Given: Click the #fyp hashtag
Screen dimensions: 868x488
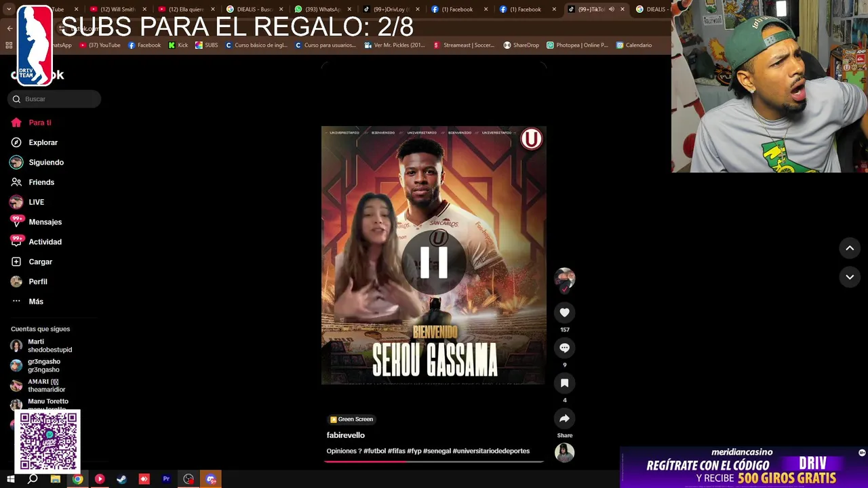Looking at the screenshot, I should (x=414, y=451).
